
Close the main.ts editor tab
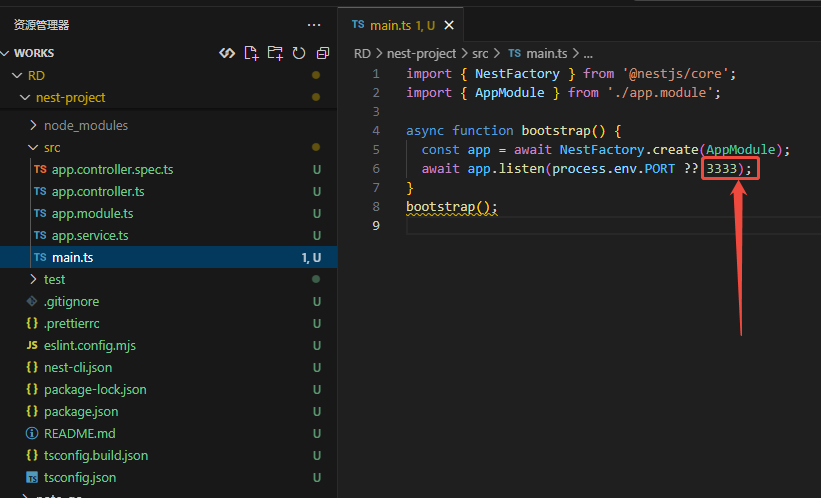click(448, 25)
